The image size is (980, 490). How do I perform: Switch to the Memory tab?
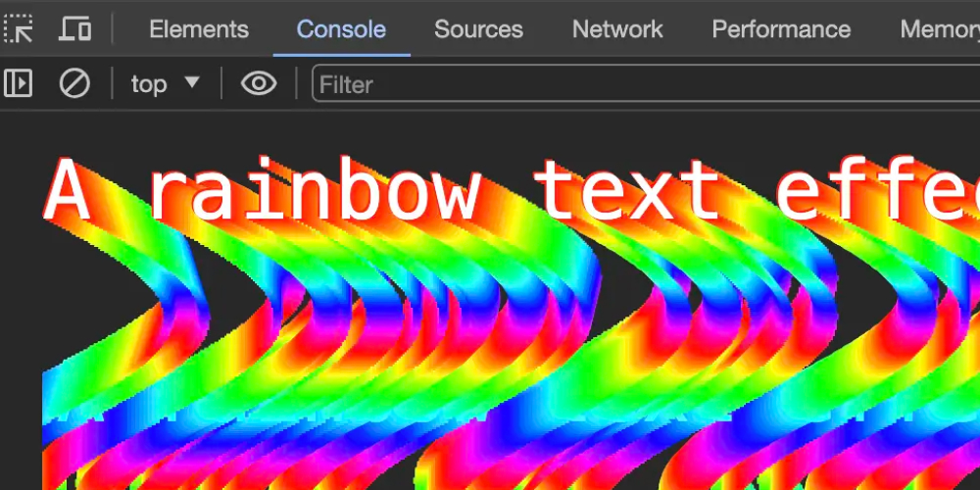pyautogui.click(x=939, y=29)
